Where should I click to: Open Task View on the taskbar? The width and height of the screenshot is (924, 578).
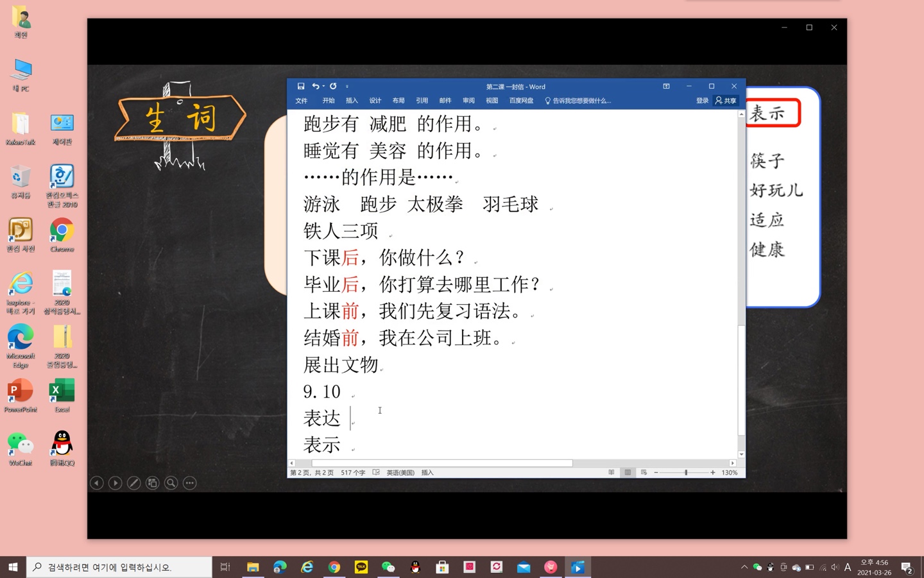(225, 567)
